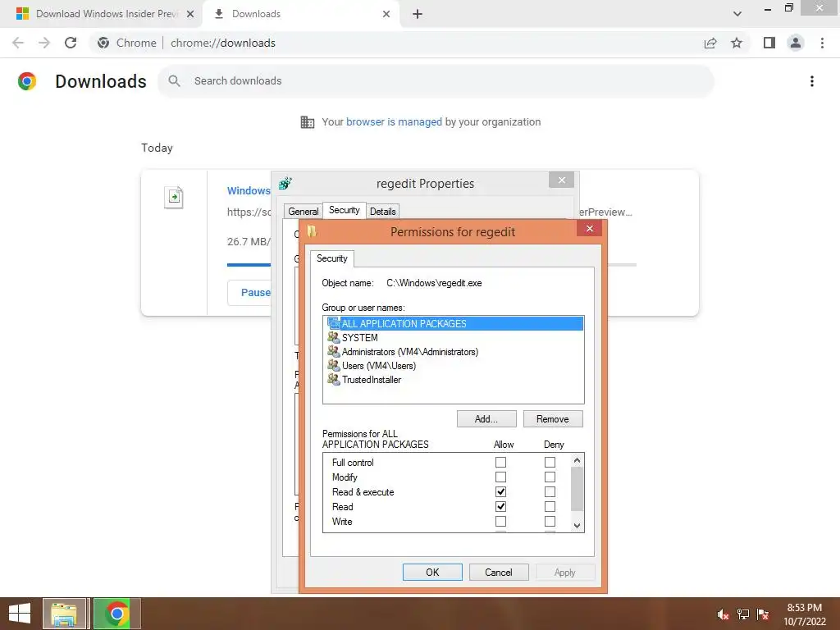
Task: Close the Permissions for regedit dialog
Action: [589, 229]
